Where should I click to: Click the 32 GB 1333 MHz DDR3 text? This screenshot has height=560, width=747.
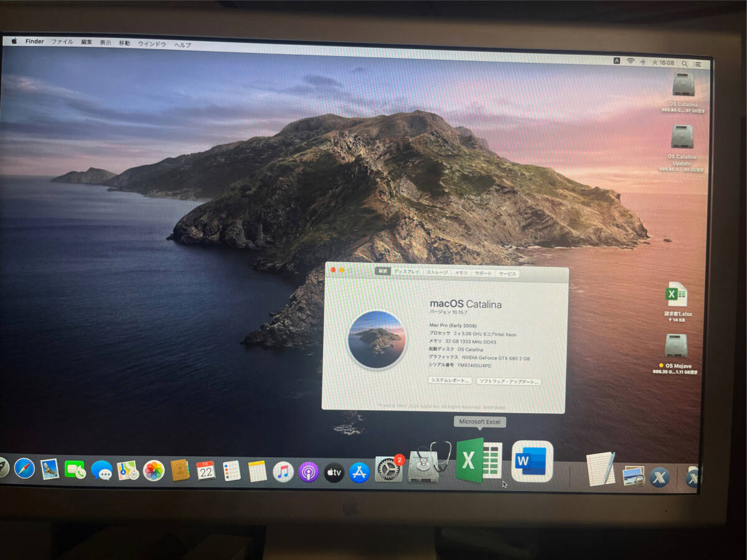point(471,342)
